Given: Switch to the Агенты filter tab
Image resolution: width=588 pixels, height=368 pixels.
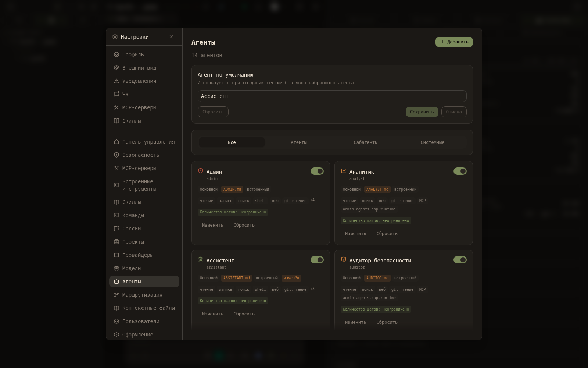Looking at the screenshot, I should 299,142.
